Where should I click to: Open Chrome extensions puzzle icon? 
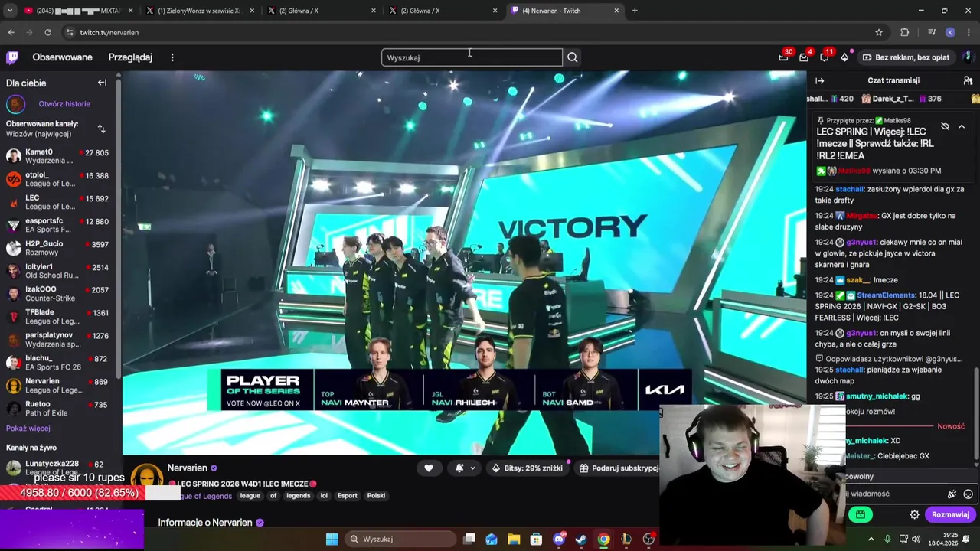tap(904, 32)
